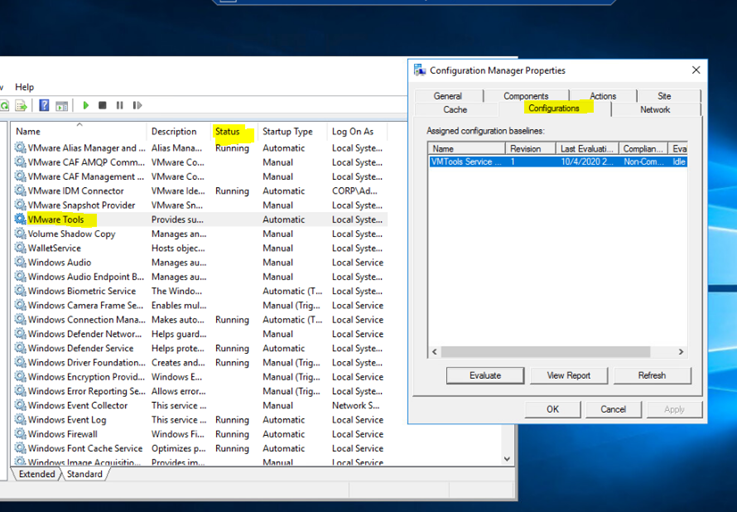Click the Restart Service toolbar icon
Image resolution: width=737 pixels, height=512 pixels.
point(137,105)
